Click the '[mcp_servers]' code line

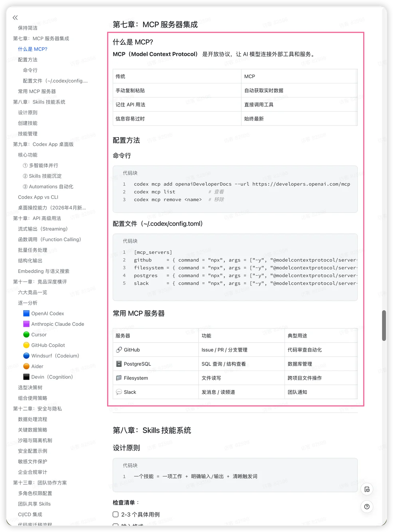point(153,252)
